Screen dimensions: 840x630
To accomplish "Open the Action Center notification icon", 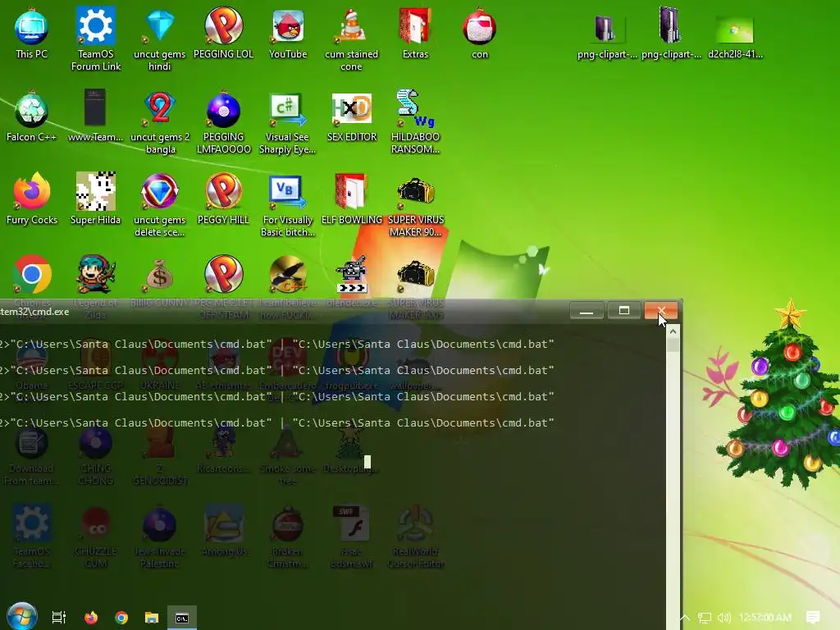I will [x=813, y=618].
